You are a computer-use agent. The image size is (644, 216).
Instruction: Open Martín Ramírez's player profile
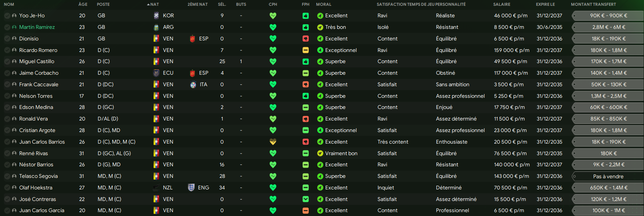pos(37,27)
